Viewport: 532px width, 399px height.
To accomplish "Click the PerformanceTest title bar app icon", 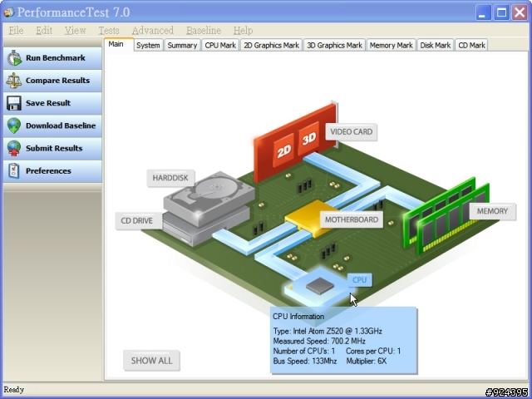I will [9, 12].
